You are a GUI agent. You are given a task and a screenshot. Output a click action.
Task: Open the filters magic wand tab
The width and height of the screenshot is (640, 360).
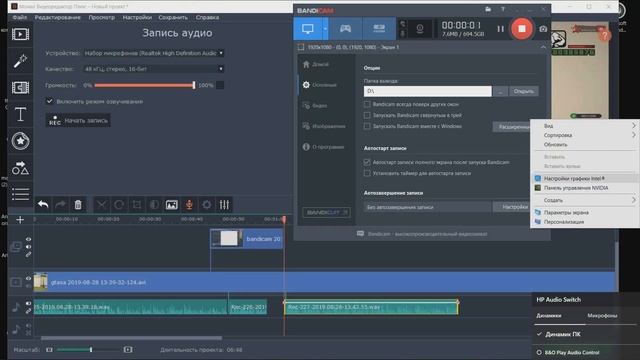click(20, 61)
